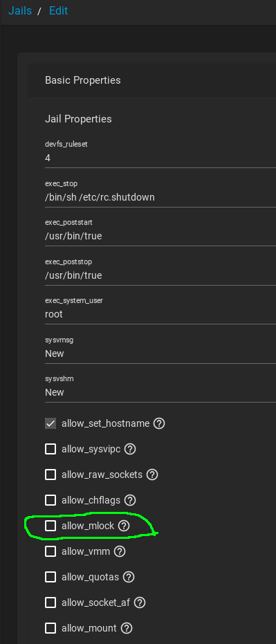The height and width of the screenshot is (644, 276).
Task: Enable the allow_mlock checkbox
Action: [x=50, y=526]
